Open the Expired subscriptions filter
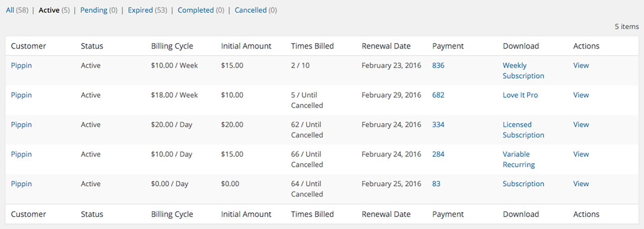The height and width of the screenshot is (229, 644). (x=147, y=10)
